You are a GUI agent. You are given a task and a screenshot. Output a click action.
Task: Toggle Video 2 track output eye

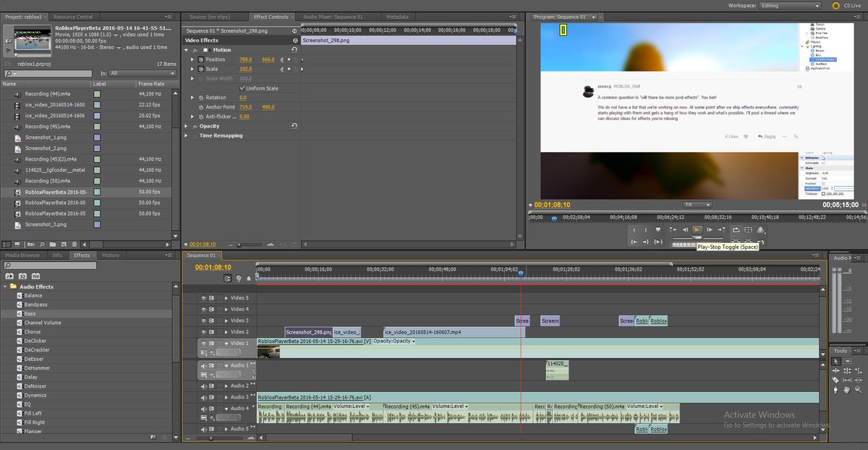(204, 332)
